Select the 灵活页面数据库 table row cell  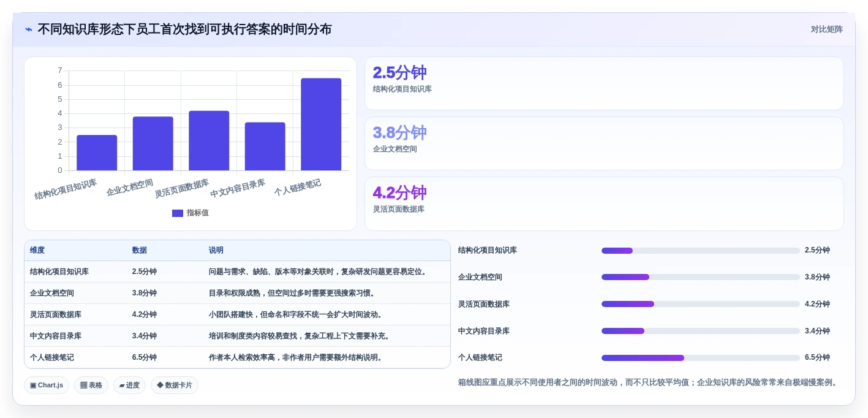pyautogui.click(x=56, y=314)
